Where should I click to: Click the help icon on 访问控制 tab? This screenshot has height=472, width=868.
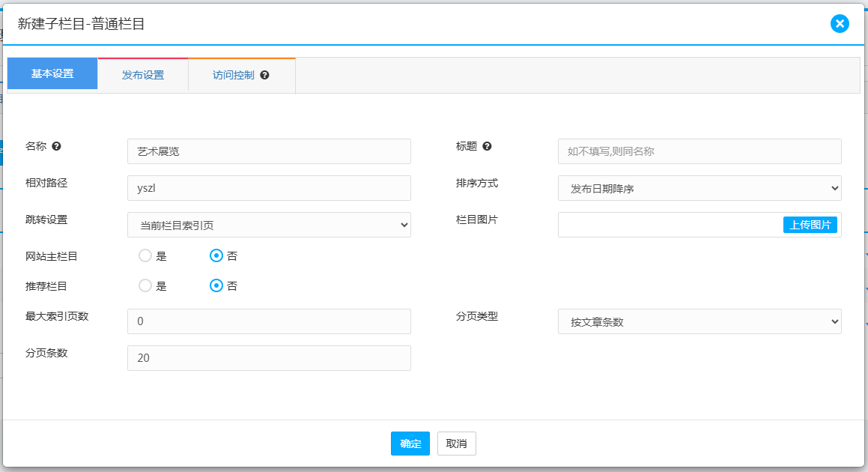264,76
